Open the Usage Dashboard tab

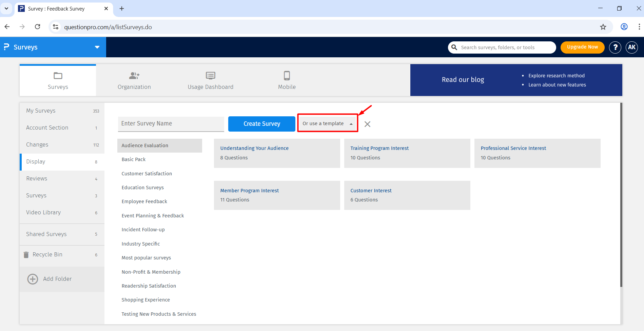point(211,81)
